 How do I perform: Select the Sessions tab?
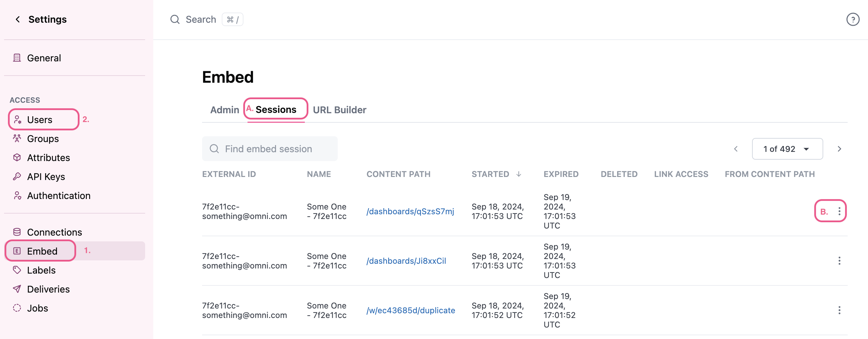point(276,109)
